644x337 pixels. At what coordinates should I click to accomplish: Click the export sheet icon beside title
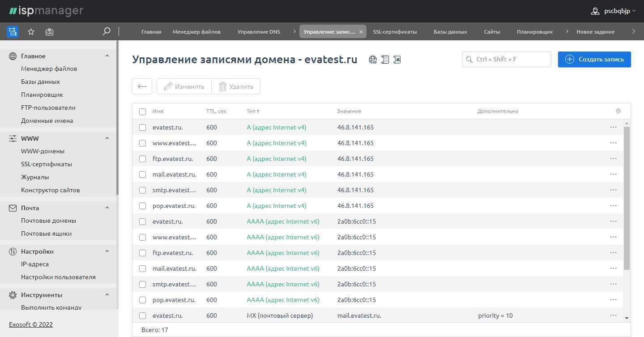click(x=397, y=60)
